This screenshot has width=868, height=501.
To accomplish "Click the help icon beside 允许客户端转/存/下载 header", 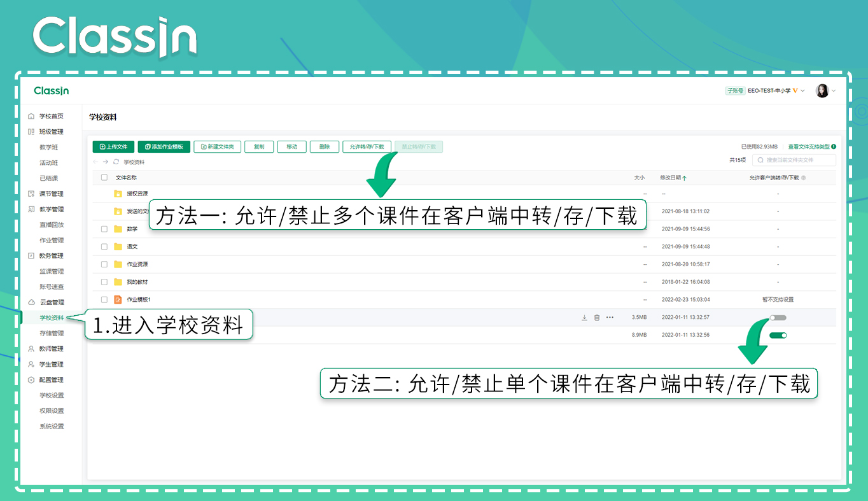I will point(804,178).
